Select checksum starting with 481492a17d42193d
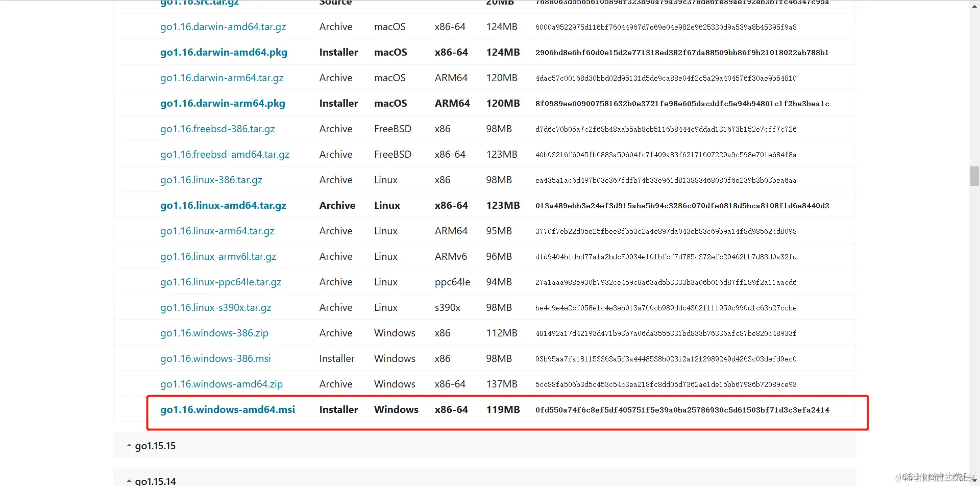Viewport: 980px width, 486px height. [x=666, y=333]
